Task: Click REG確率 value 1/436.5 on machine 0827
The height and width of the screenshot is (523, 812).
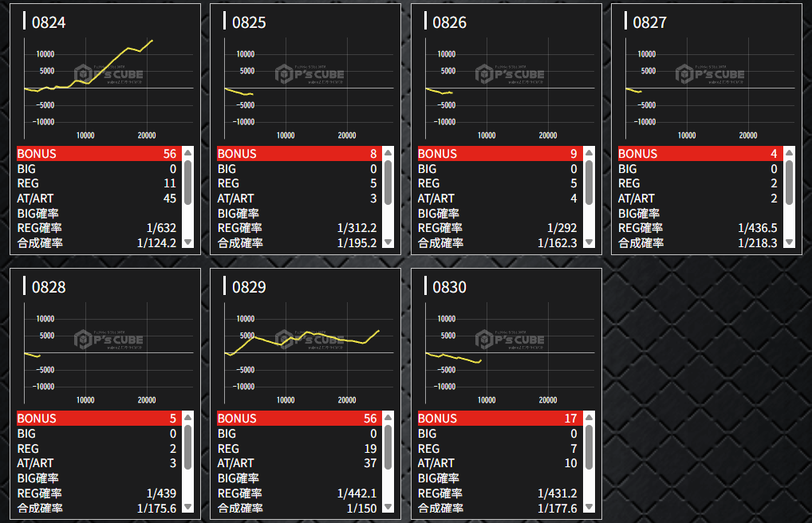Action: [x=758, y=228]
